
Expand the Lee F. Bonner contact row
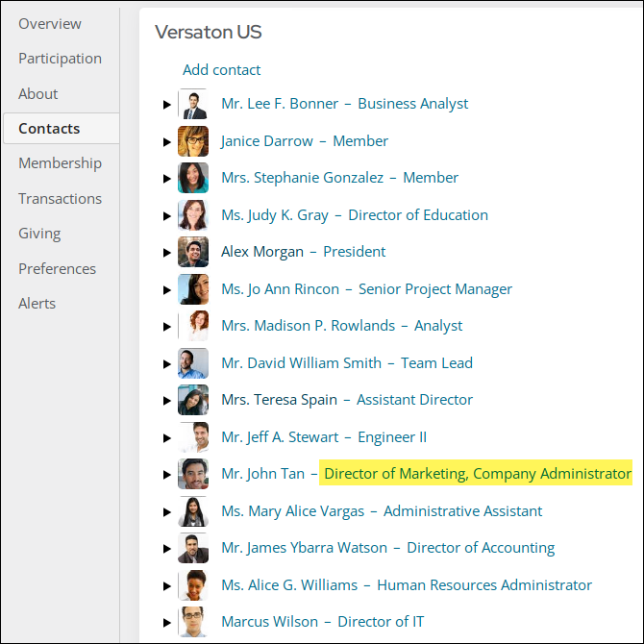166,105
